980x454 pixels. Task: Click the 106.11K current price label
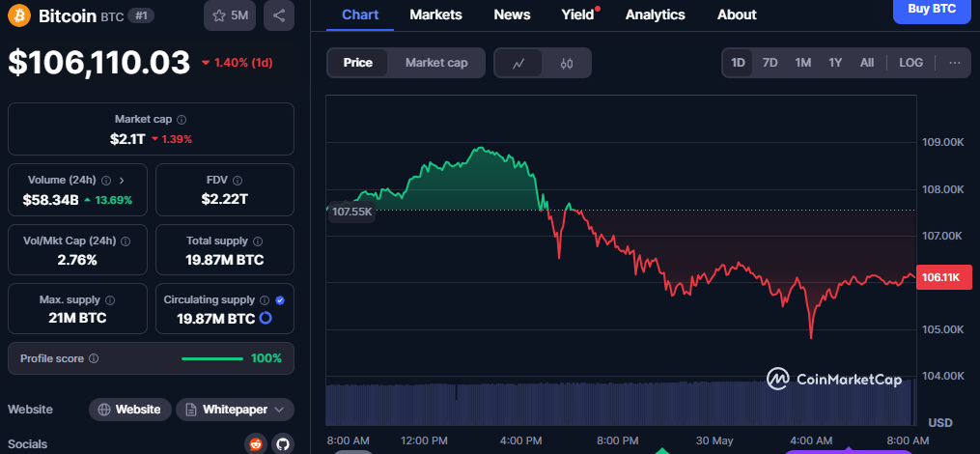[945, 277]
